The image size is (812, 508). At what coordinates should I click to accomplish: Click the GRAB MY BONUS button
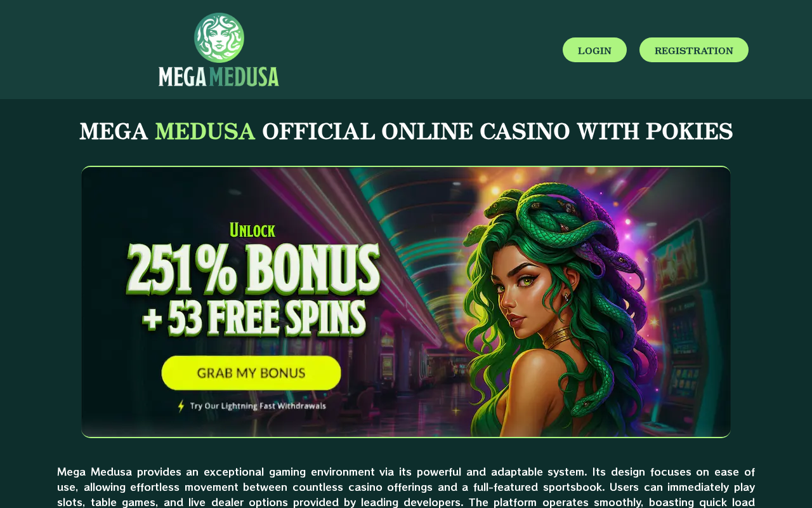point(251,373)
